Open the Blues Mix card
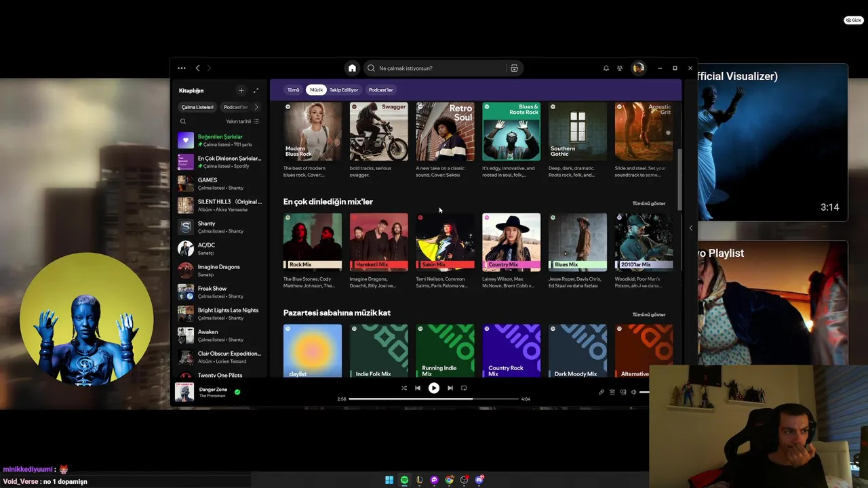Viewport: 868px width, 488px height. 578,251
